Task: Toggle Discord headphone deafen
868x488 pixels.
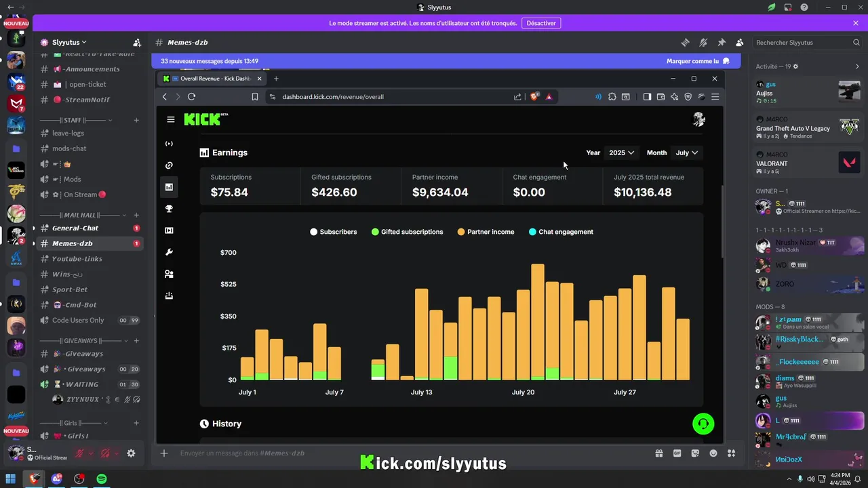Action: click(105, 453)
